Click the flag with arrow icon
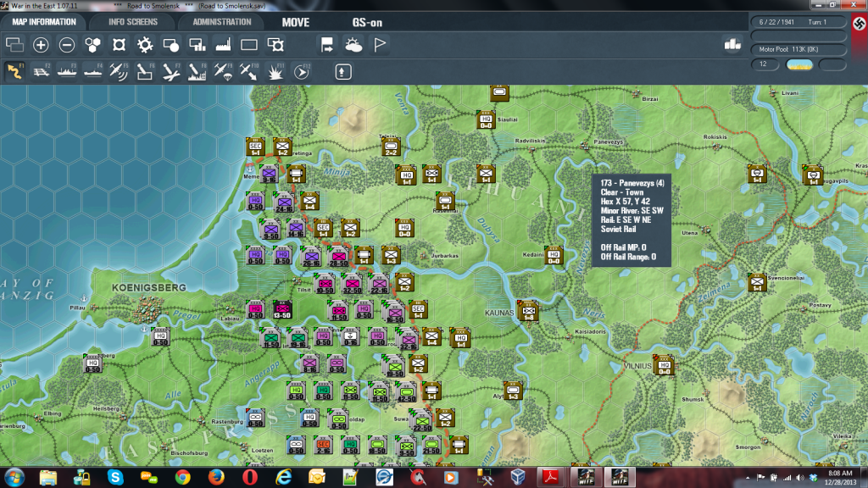 click(327, 45)
